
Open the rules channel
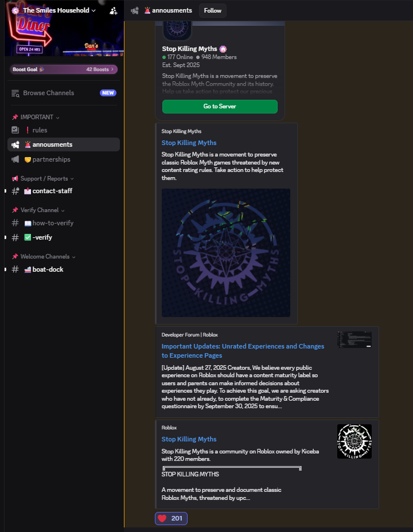point(64,130)
